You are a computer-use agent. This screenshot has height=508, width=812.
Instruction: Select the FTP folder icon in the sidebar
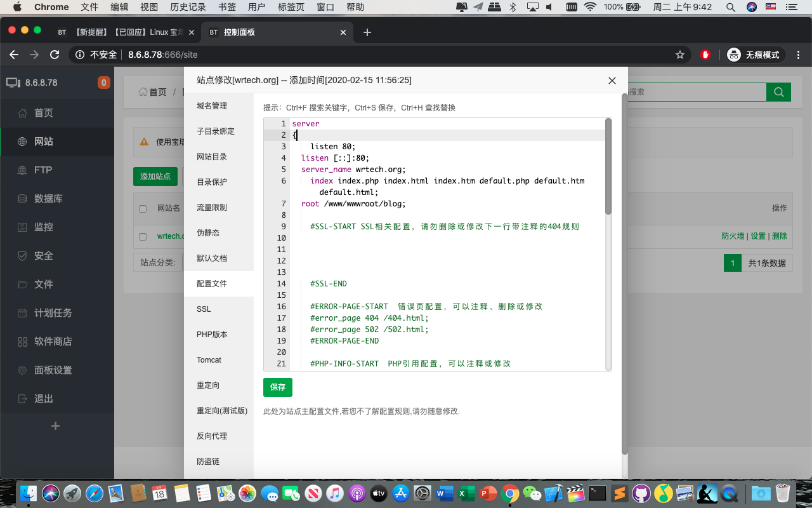click(23, 170)
